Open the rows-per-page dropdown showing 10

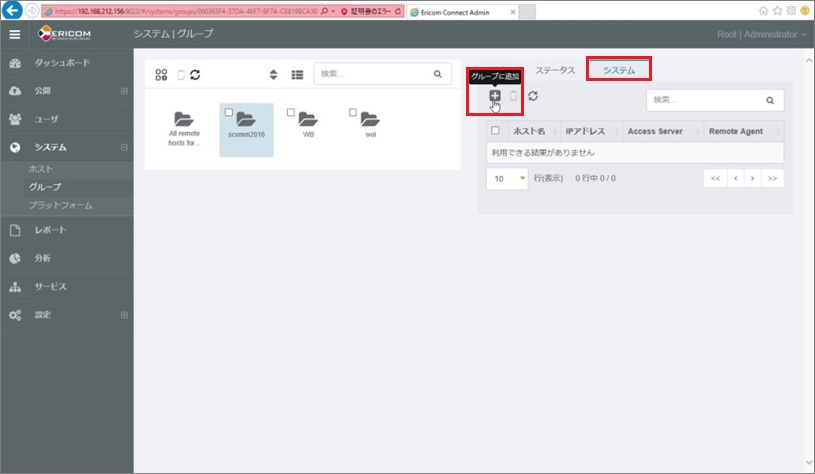[x=506, y=178]
